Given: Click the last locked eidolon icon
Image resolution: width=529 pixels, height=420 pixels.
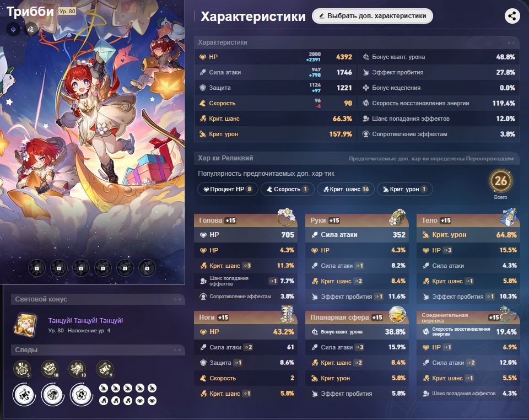Looking at the screenshot, I should pos(147,268).
